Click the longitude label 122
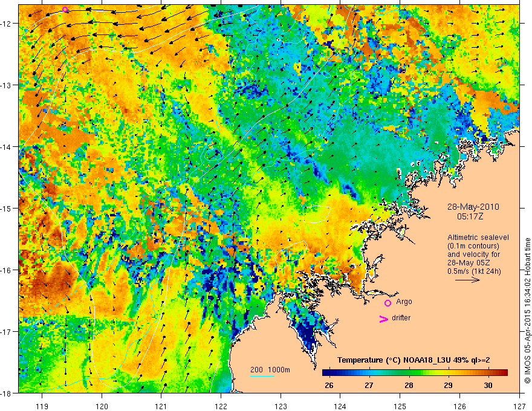Image resolution: width=532 pixels, height=411 pixels. (221, 406)
